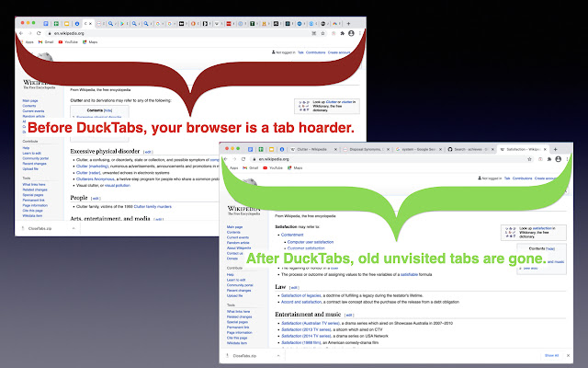Open Satisfaction (1968 film) link
The image size is (588, 368).
300,342
